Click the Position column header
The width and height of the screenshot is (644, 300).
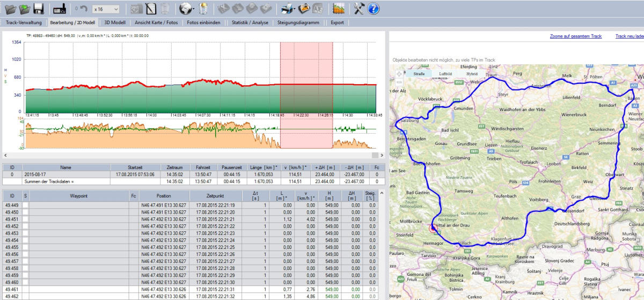pyautogui.click(x=164, y=196)
